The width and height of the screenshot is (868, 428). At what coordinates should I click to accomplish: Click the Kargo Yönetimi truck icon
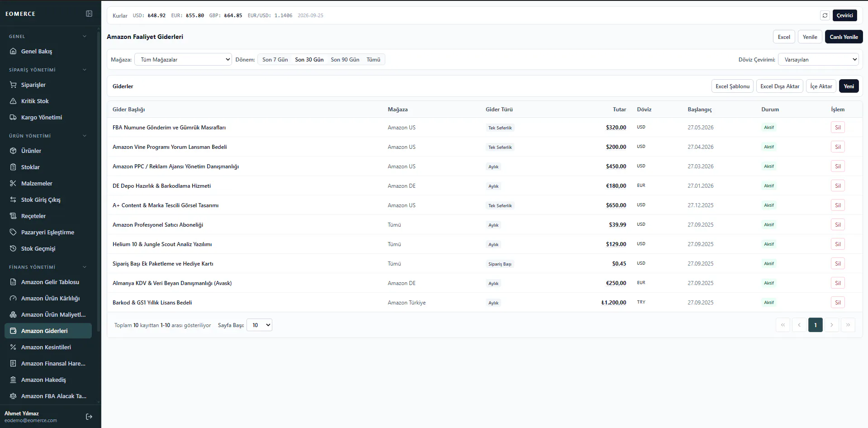pos(13,117)
